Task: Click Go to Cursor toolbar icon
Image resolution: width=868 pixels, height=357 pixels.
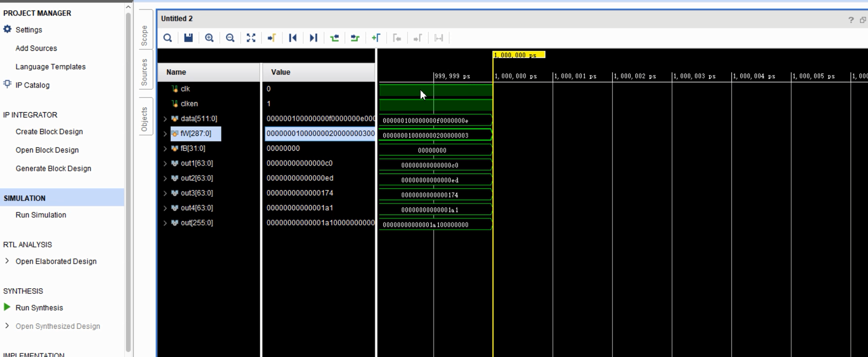Action: [x=272, y=38]
